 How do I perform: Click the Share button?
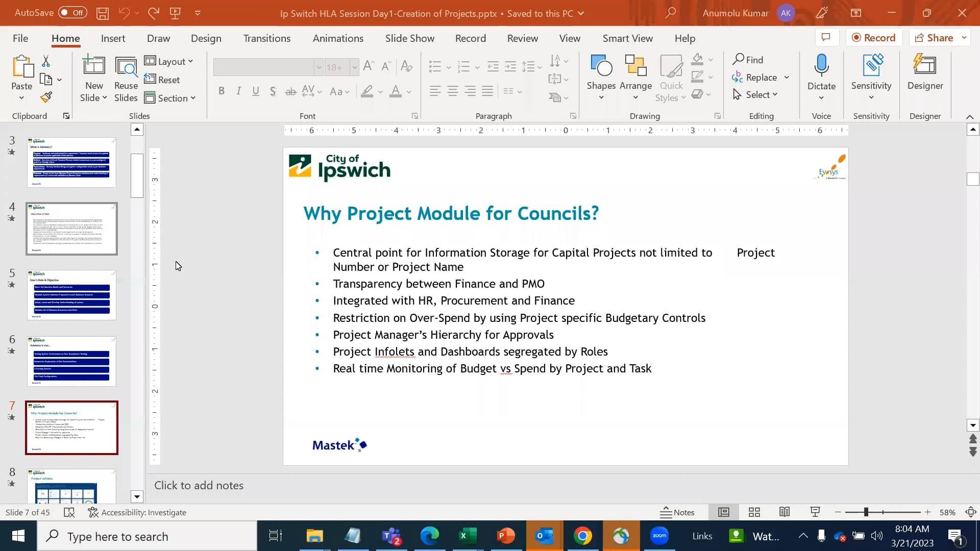934,38
